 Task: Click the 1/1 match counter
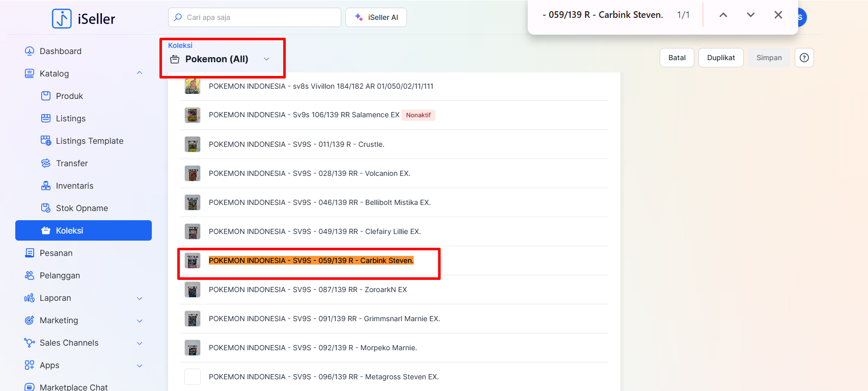pos(683,15)
